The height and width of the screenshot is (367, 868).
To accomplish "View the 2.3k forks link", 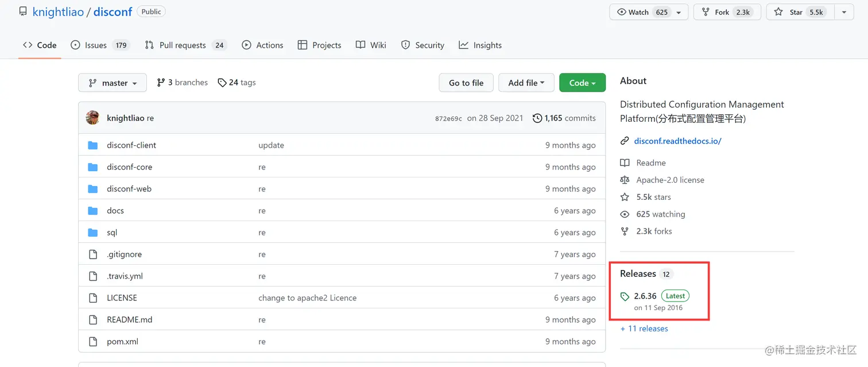I will pos(654,231).
